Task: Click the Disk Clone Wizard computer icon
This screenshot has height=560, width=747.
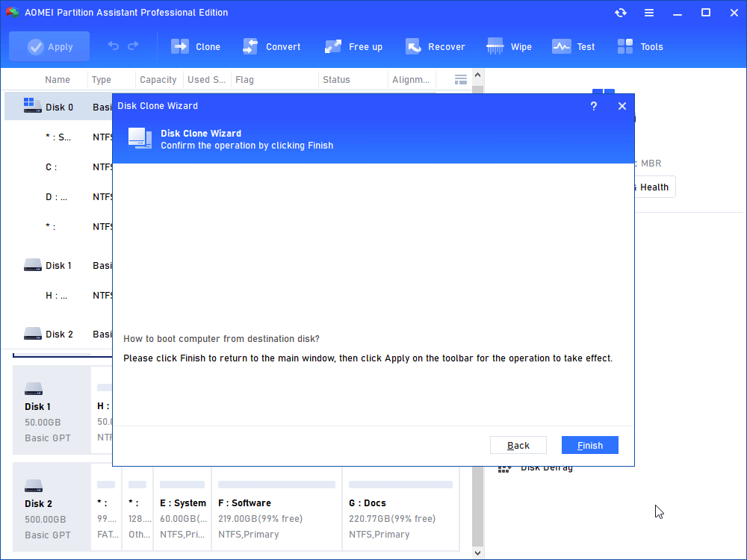Action: point(140,139)
